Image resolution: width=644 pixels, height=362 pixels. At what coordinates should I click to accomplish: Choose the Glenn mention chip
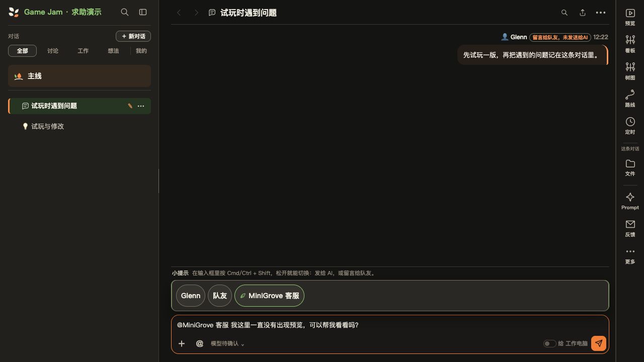pyautogui.click(x=191, y=296)
